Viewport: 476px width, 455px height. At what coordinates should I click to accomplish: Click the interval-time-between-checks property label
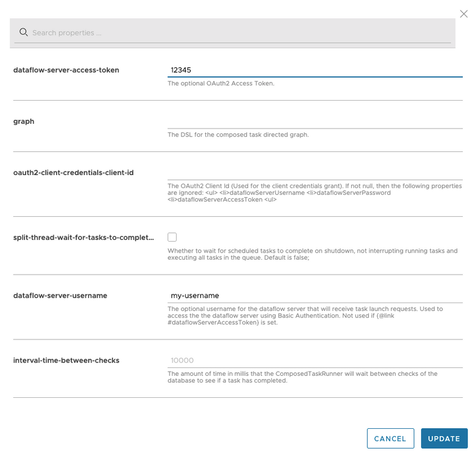(x=65, y=360)
